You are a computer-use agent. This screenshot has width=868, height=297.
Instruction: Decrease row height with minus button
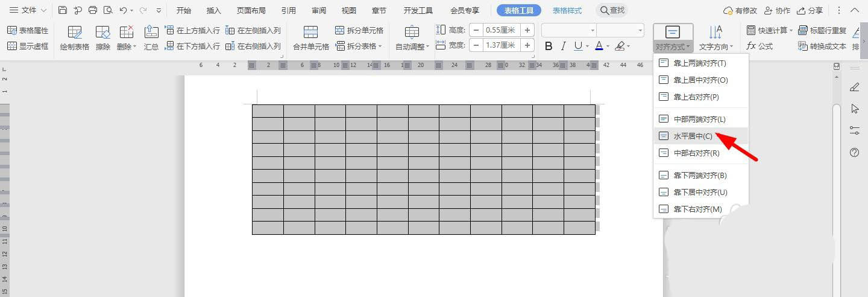pos(476,30)
